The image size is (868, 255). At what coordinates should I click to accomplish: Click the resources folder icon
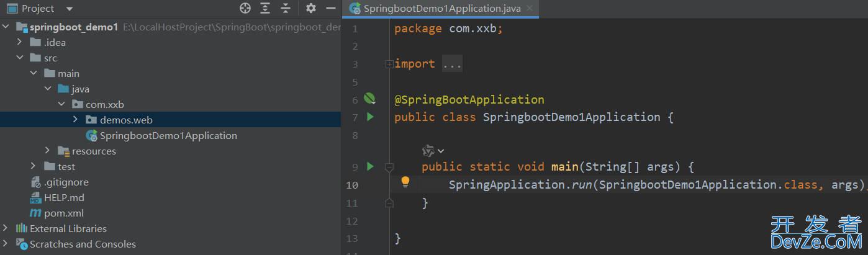[63, 151]
